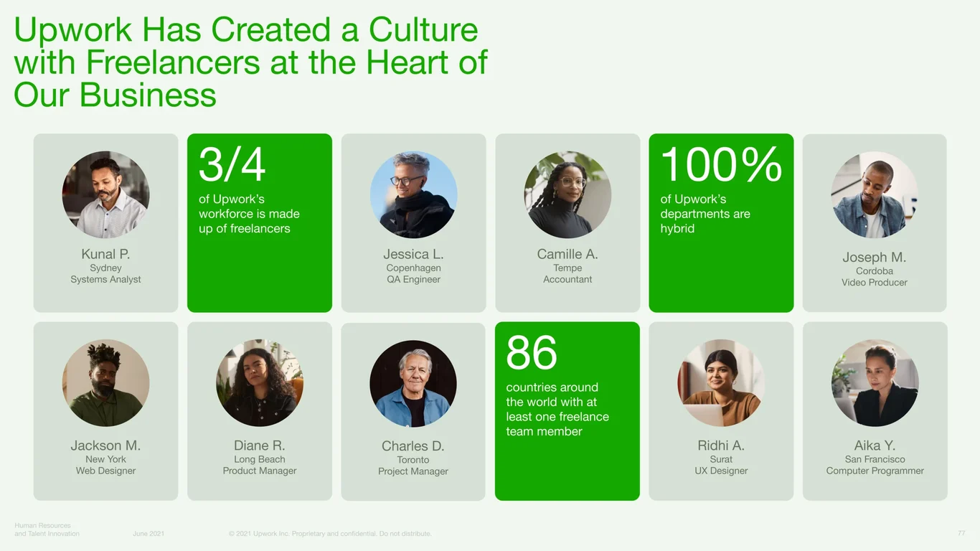Click the 'UX Designer' job title
The width and height of the screenshot is (980, 551).
click(x=721, y=471)
